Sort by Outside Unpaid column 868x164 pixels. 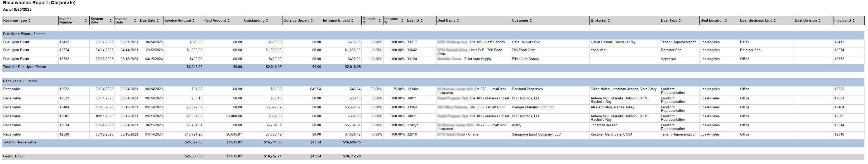[x=312, y=21]
